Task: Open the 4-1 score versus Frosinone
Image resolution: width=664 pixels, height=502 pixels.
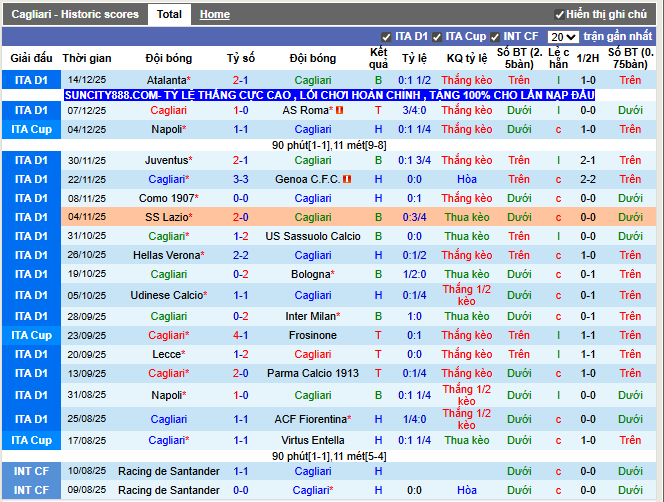Action: point(241,335)
